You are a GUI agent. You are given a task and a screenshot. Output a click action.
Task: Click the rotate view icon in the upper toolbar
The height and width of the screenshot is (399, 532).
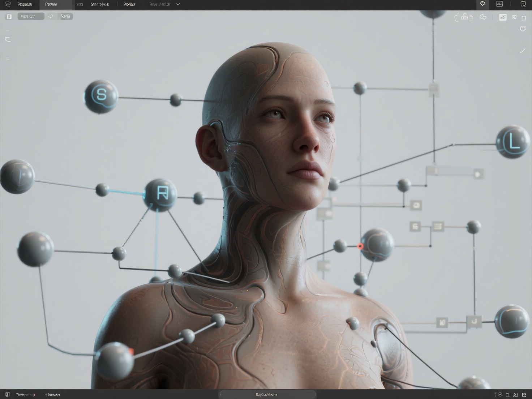click(484, 17)
